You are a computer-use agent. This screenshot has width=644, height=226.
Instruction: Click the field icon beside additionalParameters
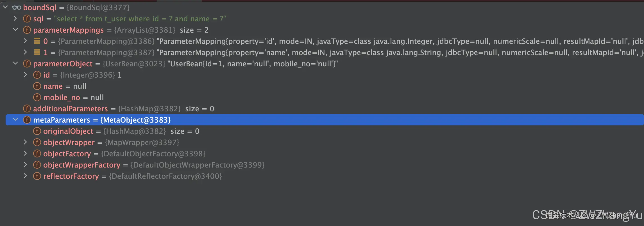27,109
